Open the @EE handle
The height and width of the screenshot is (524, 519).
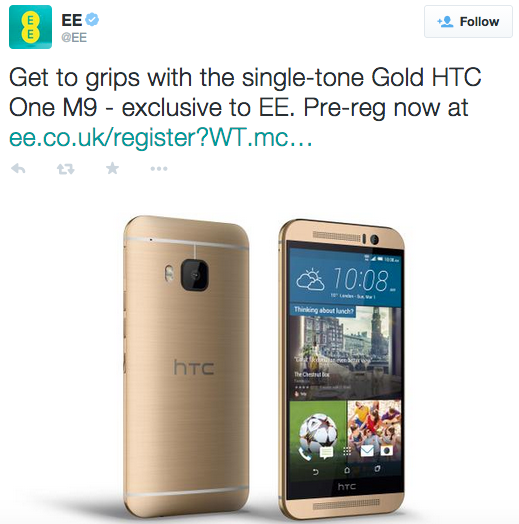(74, 37)
